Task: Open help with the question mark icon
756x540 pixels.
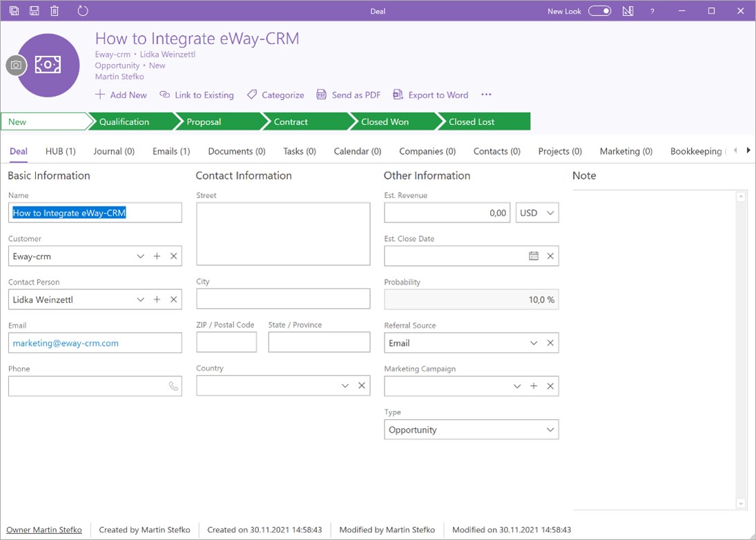Action: 652,11
